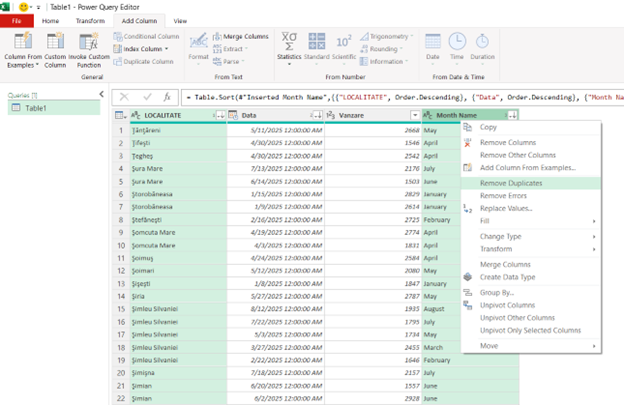Screen dimensions: 624x405
Task: Click the Duration stopwatch icon
Action: (482, 41)
